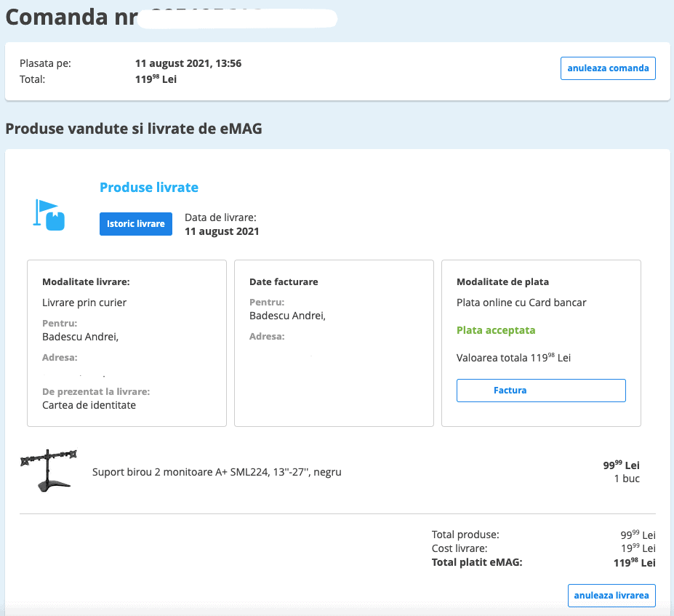The image size is (674, 616).
Task: Click the 'Cost livrare' label
Action: point(460,548)
